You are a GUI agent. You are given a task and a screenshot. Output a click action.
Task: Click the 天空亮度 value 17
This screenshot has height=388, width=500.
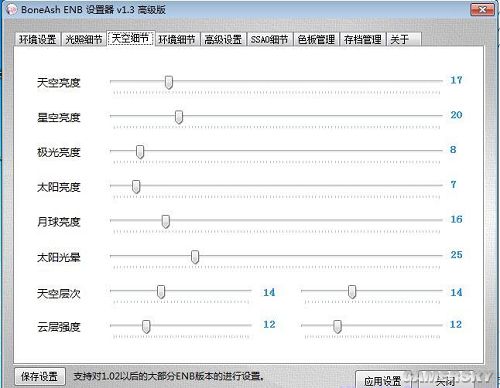[456, 80]
